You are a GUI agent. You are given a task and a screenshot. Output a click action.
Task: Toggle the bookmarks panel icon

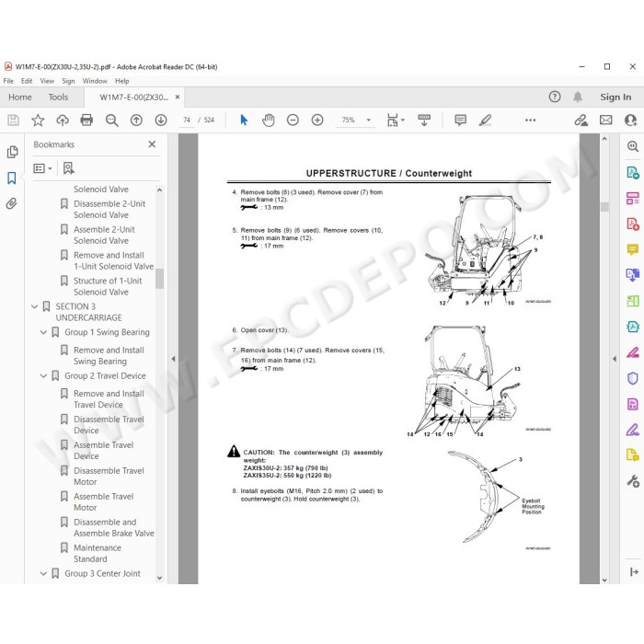pyautogui.click(x=12, y=178)
